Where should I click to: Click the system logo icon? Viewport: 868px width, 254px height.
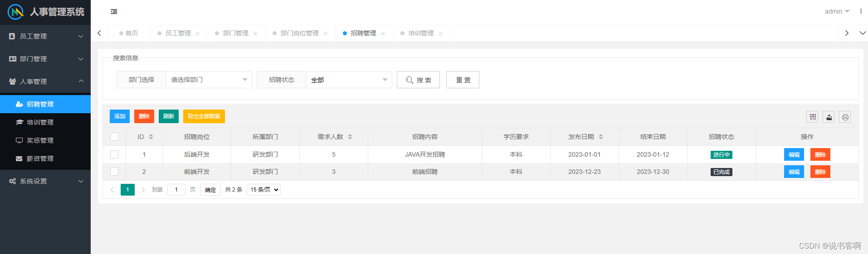pos(15,12)
